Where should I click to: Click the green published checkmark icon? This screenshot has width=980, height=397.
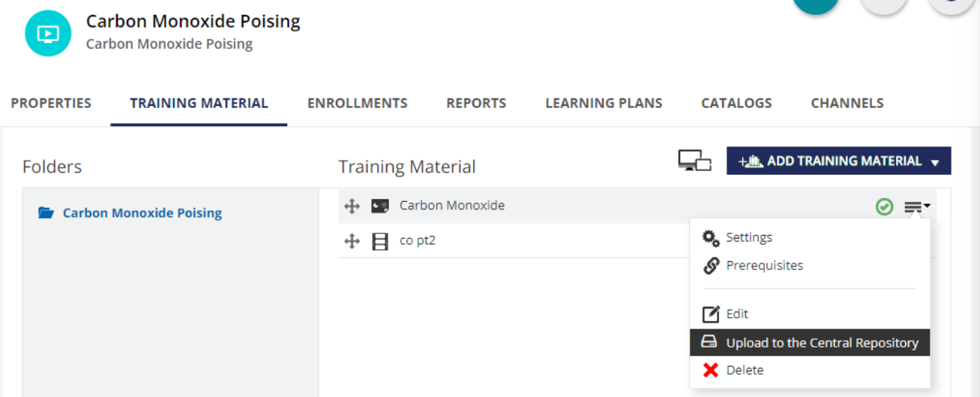click(x=885, y=206)
